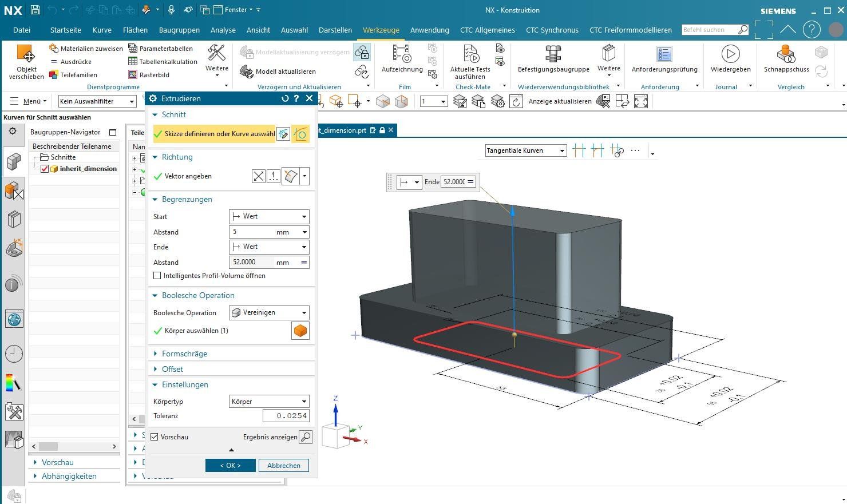This screenshot has height=504, width=847.
Task: Switch to the Analyse ribbon tab
Action: click(x=223, y=30)
